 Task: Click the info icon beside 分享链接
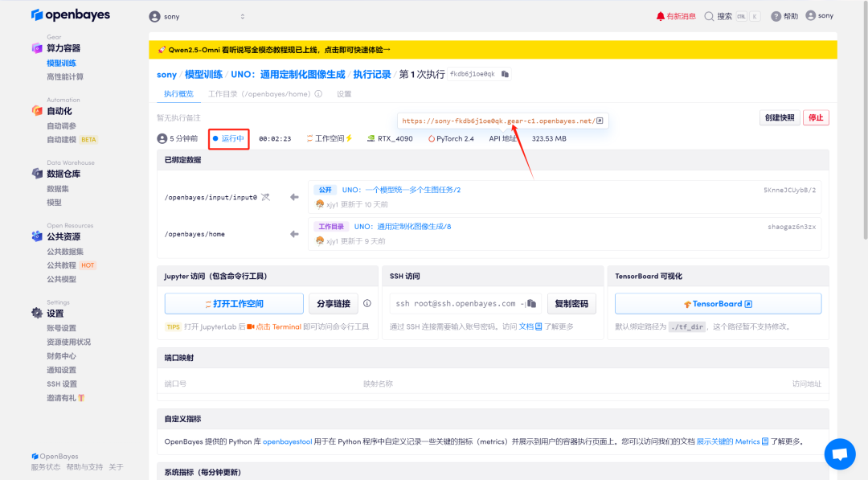tap(367, 304)
